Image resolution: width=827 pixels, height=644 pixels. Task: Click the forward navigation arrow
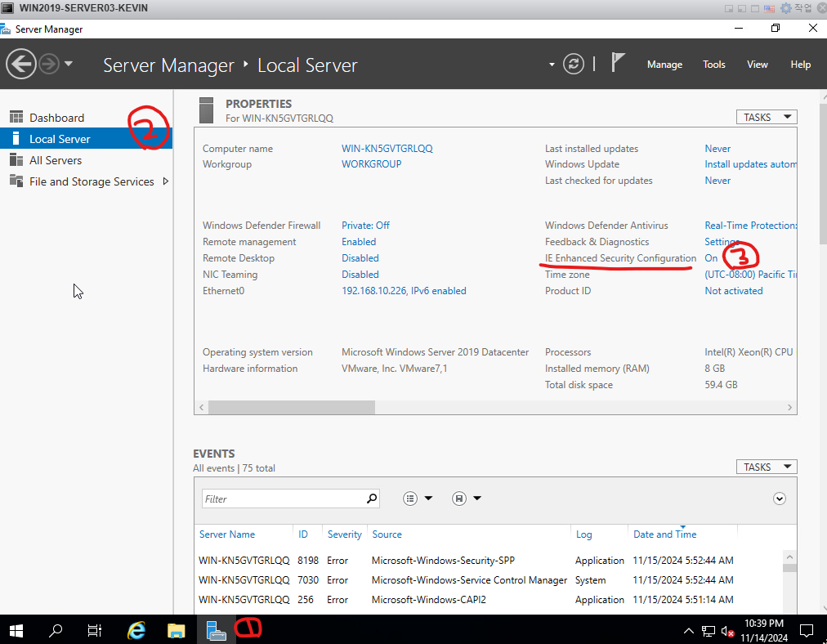[49, 65]
